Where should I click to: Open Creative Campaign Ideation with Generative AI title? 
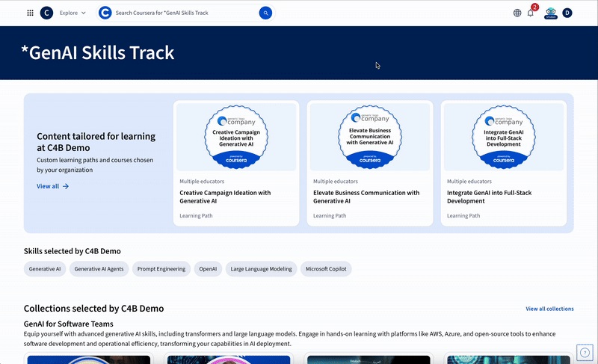coord(225,197)
